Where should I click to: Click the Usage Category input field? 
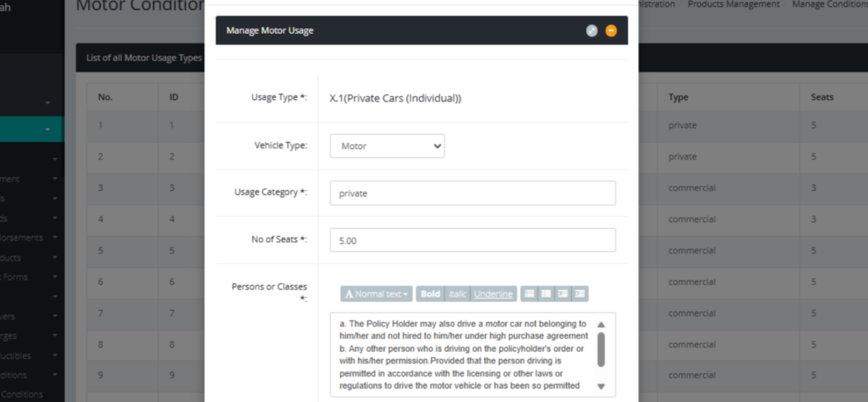pos(472,193)
